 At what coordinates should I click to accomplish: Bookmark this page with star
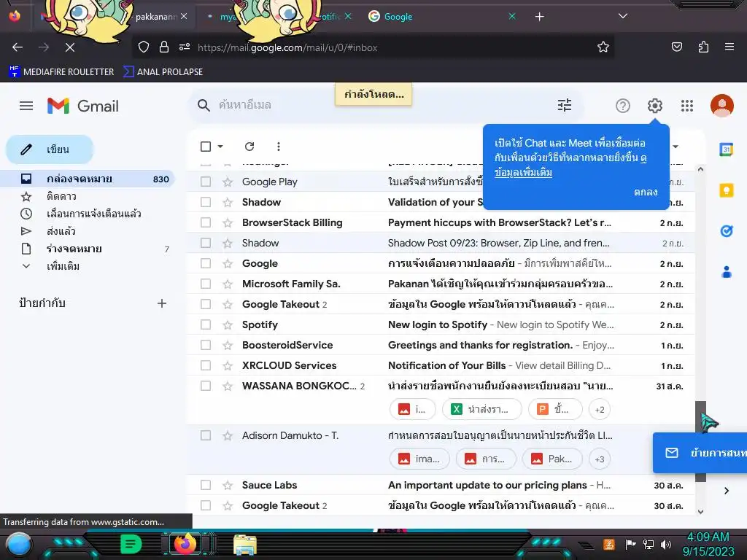point(603,47)
